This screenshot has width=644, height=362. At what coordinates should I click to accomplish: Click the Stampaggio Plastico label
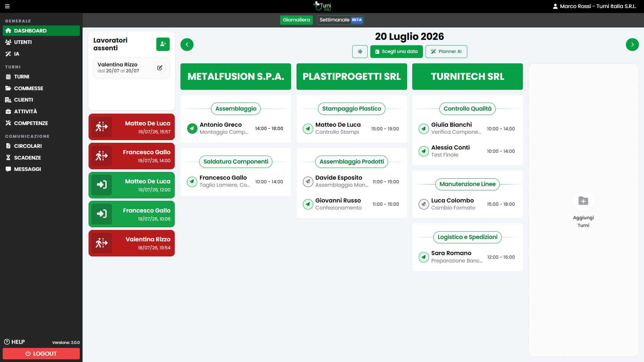tap(352, 109)
